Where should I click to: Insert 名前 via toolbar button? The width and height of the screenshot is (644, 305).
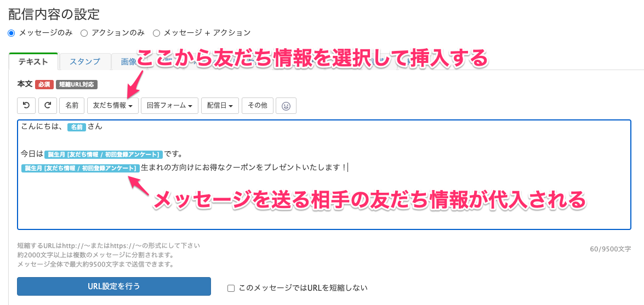[x=72, y=106]
